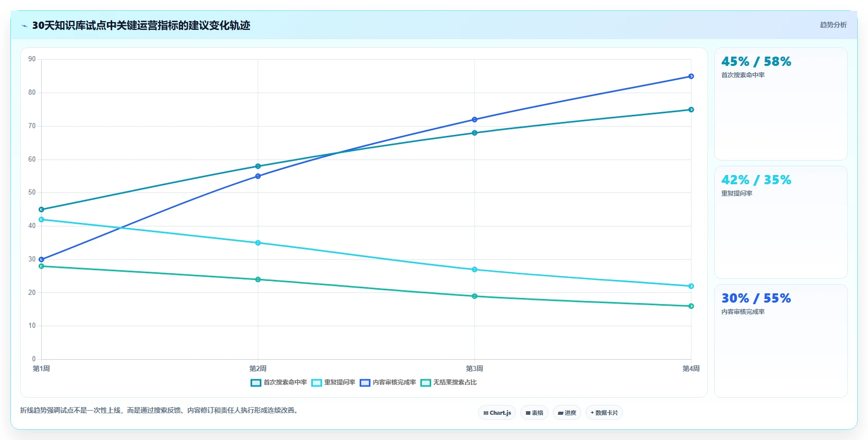Click the chart title 30天知识库试点中关键运营指标的建议变化轨迹
The image size is (868, 440).
(141, 25)
